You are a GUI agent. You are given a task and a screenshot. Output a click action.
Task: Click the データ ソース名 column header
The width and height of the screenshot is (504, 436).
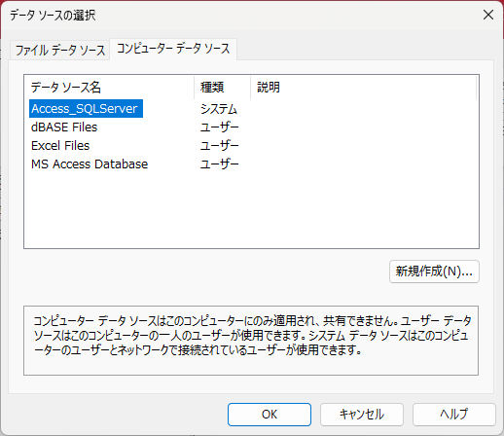coord(109,88)
